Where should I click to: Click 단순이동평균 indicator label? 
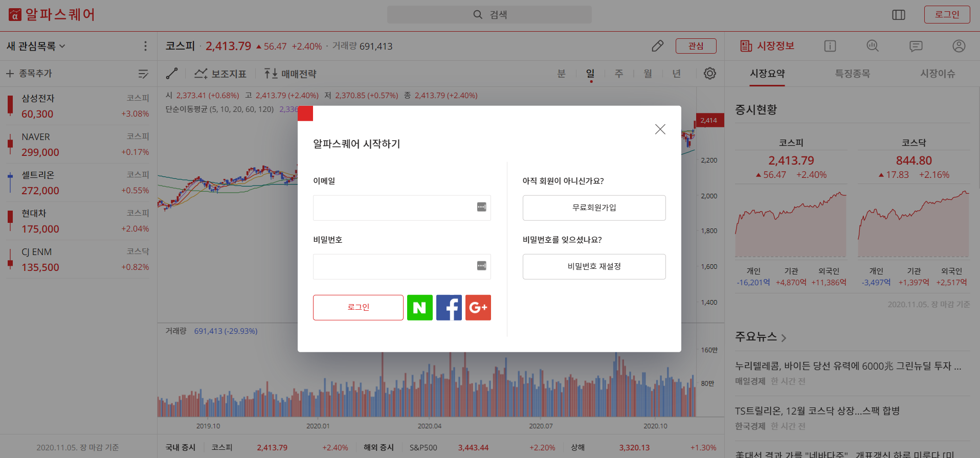(219, 109)
